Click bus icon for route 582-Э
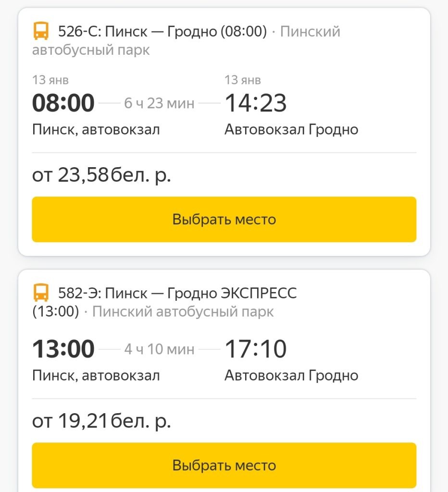448x492 pixels. (41, 293)
